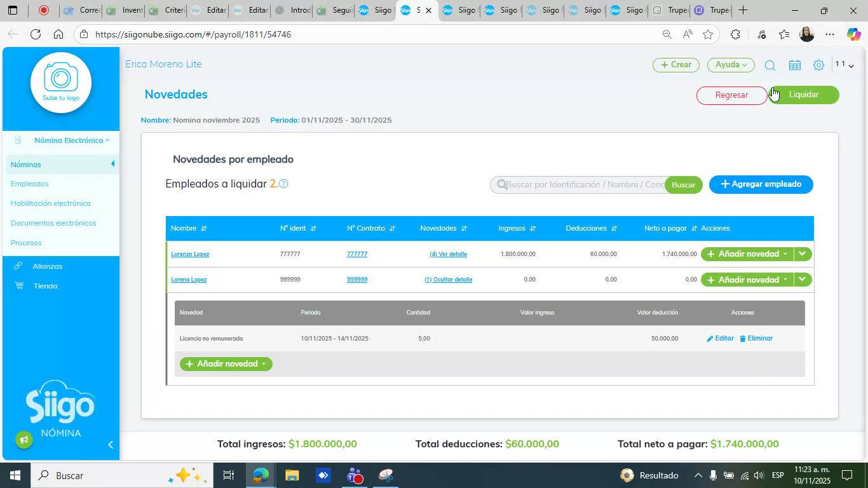Open the browser profile avatar
The image size is (868, 488).
pyautogui.click(x=807, y=34)
